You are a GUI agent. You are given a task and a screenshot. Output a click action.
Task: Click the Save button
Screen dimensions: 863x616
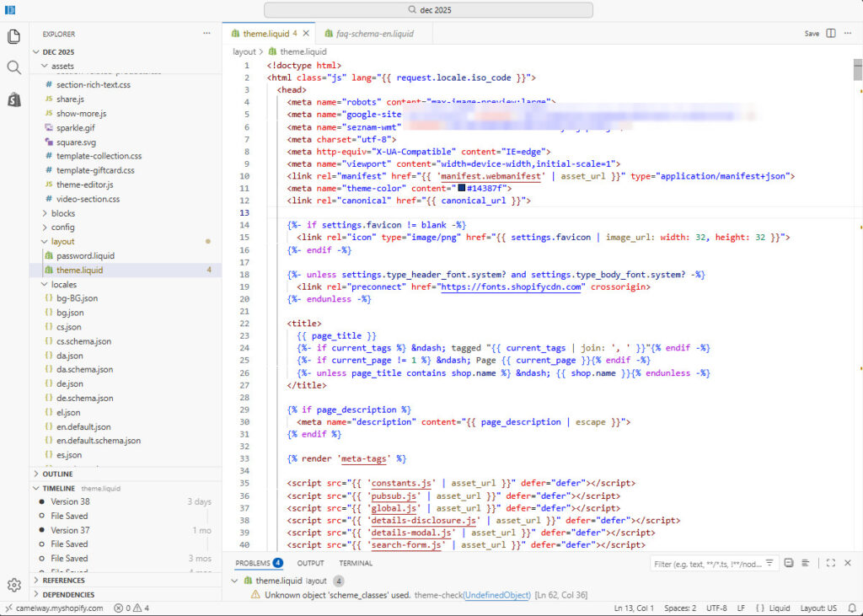click(812, 34)
